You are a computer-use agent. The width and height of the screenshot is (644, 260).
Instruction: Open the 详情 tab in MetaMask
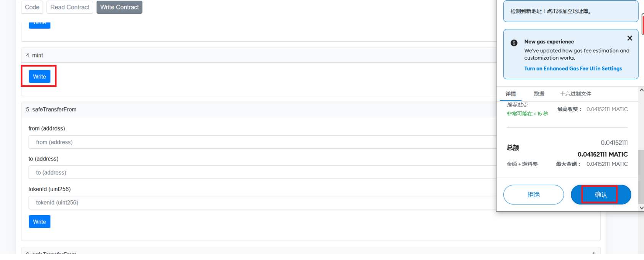(510, 94)
